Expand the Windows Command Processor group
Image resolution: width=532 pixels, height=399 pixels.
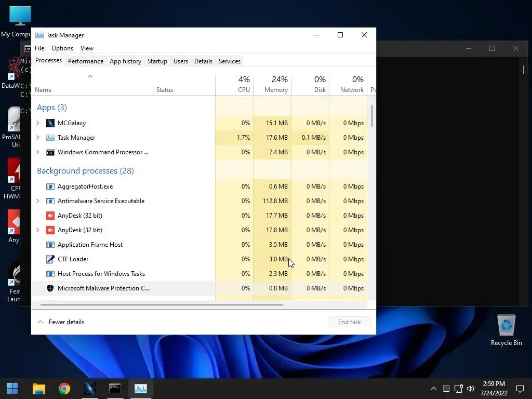pos(37,152)
